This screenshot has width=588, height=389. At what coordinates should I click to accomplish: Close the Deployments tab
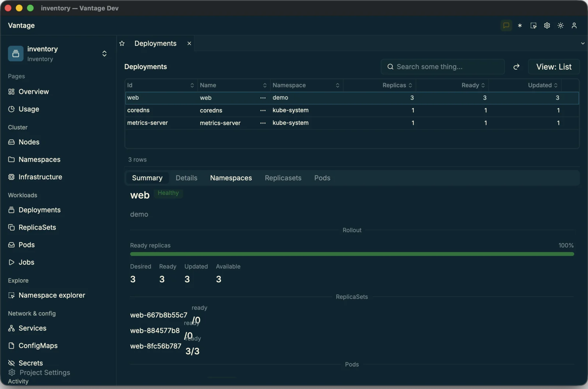(x=189, y=43)
